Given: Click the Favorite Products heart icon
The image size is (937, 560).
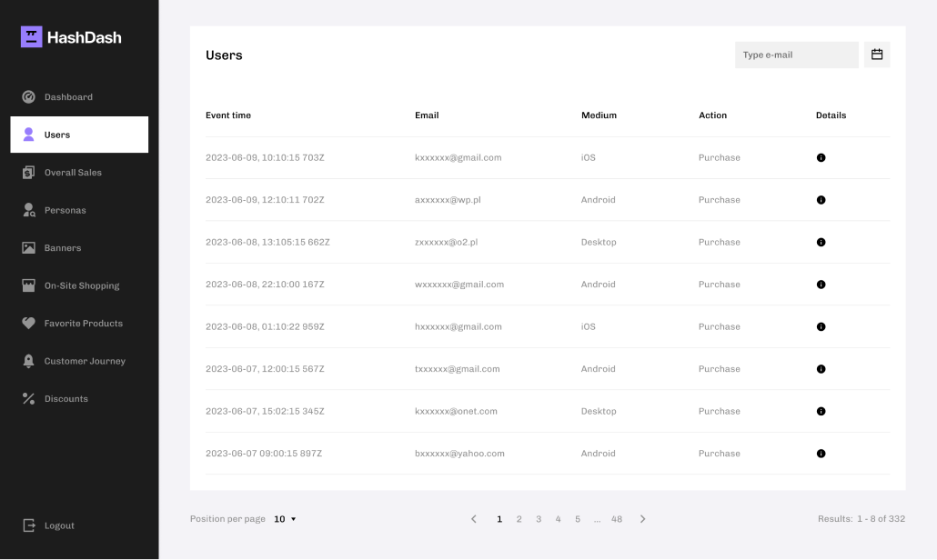Looking at the screenshot, I should 28,323.
